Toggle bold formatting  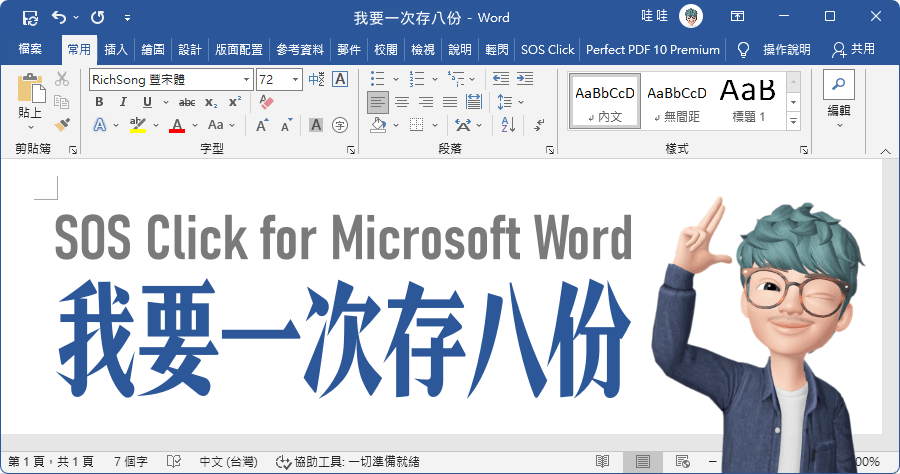(99, 102)
